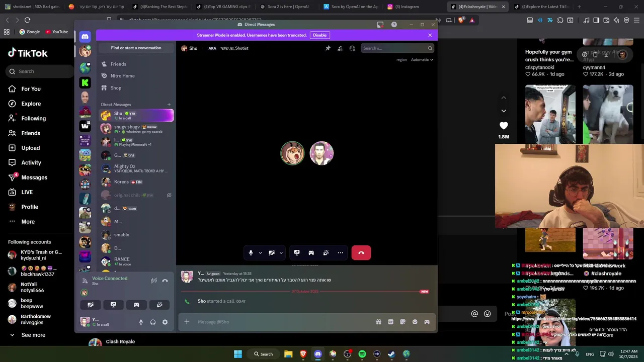
Task: Share screen from voice panel
Action: [113, 305]
